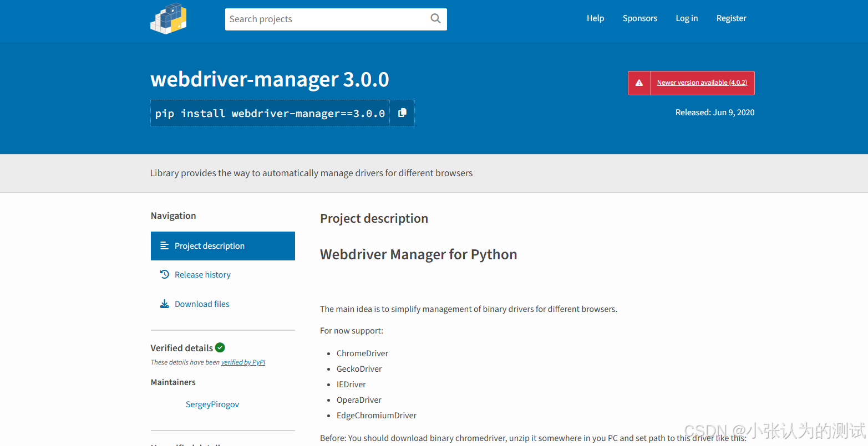Click the green verified checkmark icon

coord(220,347)
